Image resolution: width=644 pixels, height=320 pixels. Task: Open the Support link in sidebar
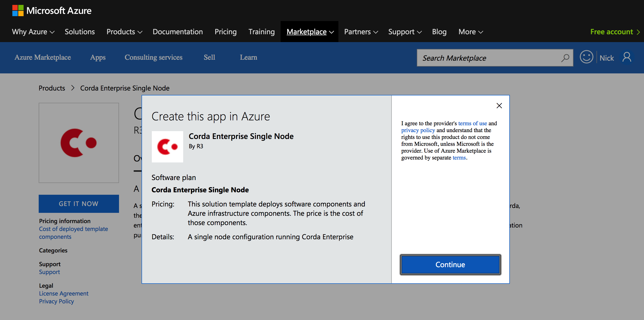(49, 272)
